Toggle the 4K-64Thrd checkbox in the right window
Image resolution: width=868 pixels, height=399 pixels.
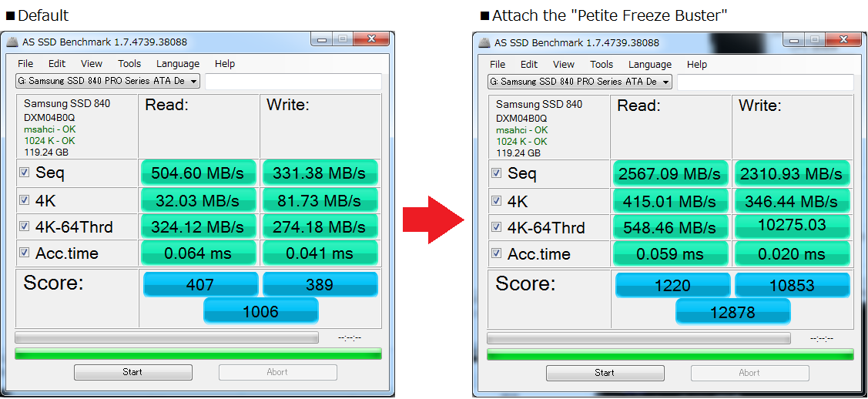497,227
